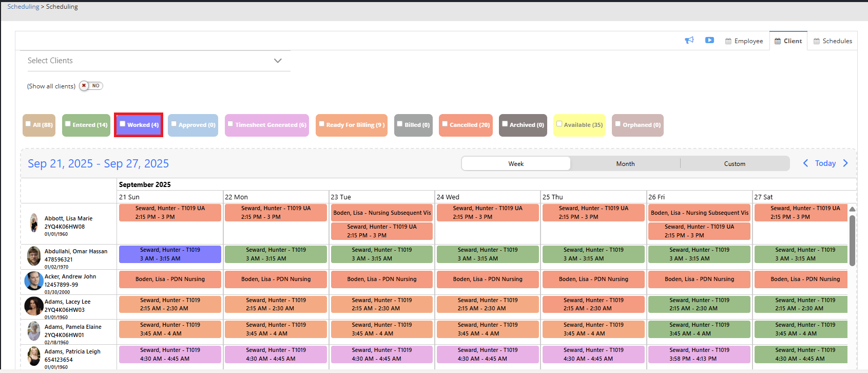868x373 pixels.
Task: Switch calendar to Month view
Action: [625, 164]
